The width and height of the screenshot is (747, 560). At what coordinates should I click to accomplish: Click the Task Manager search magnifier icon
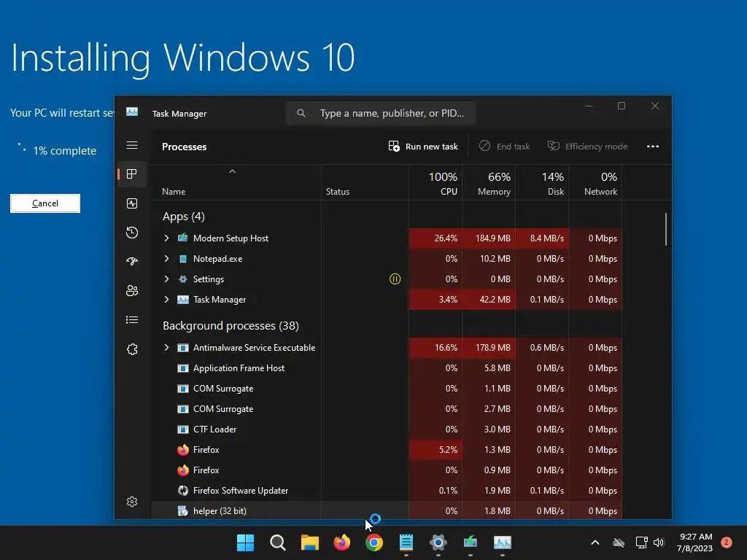(x=301, y=113)
